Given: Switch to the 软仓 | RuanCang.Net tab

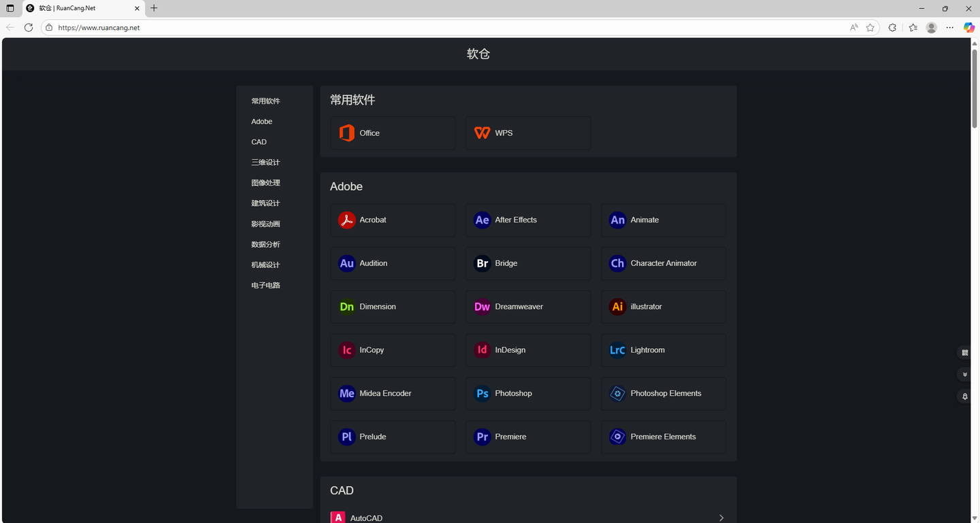Looking at the screenshot, I should click(x=83, y=8).
